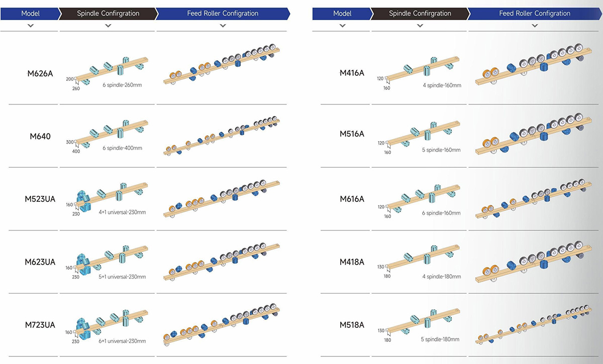Click the M623UA model name
The height and width of the screenshot is (364, 603).
(41, 262)
